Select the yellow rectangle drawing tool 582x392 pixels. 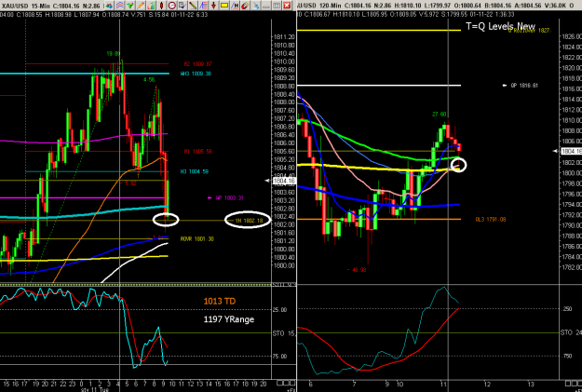[x=224, y=6]
